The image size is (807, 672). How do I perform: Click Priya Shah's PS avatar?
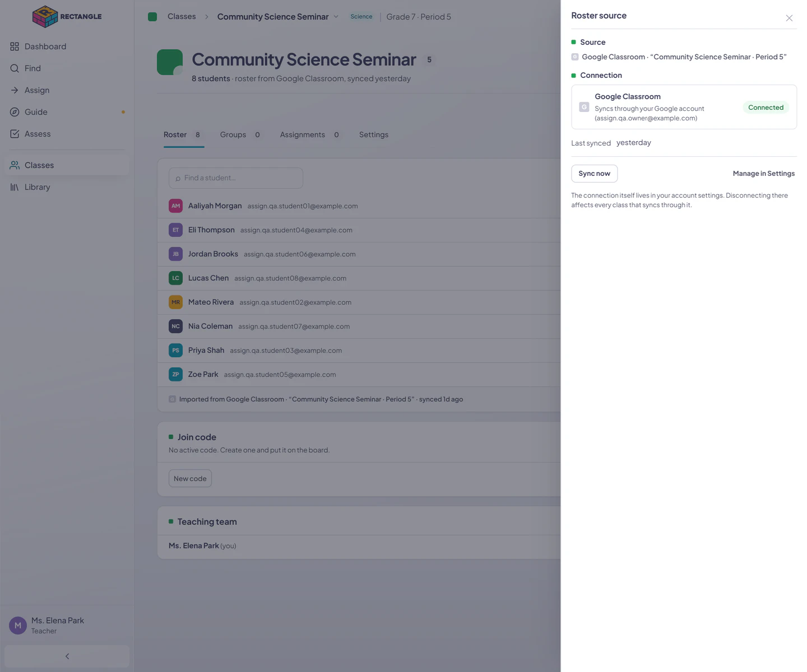point(176,351)
